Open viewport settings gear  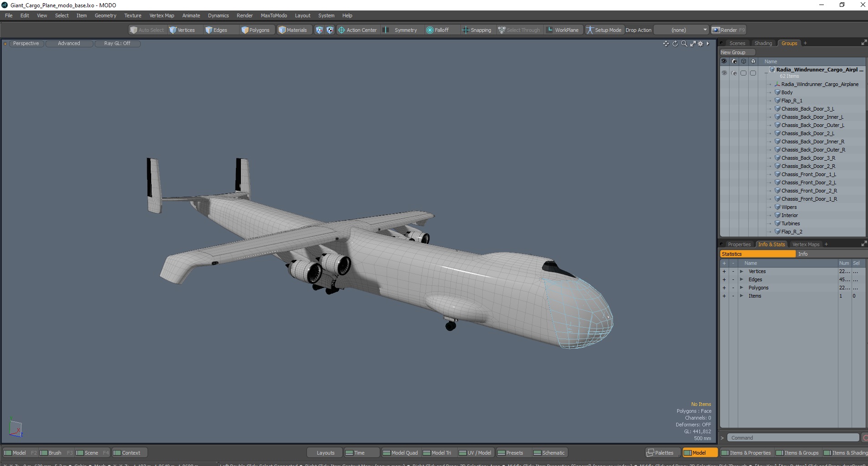click(701, 44)
